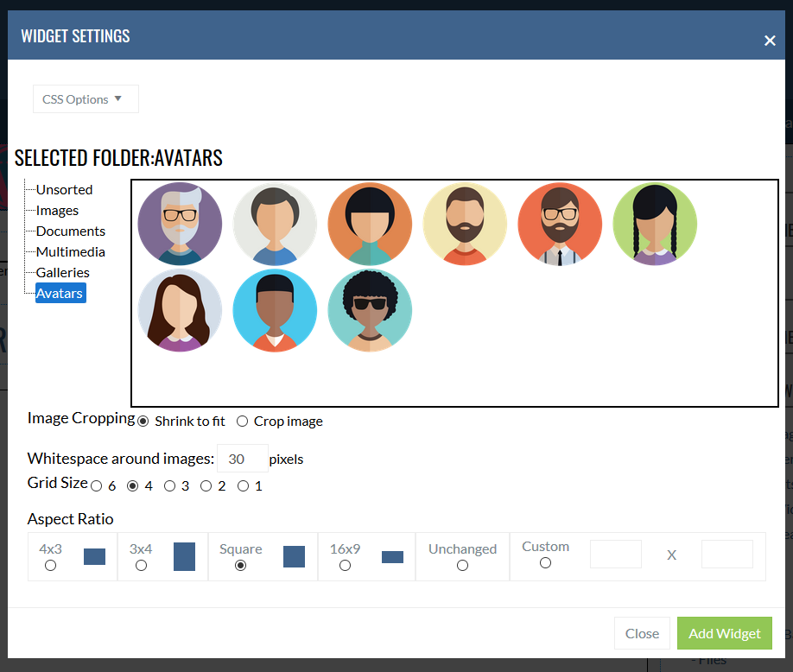
Task: Set Grid Size to 2
Action: coord(206,486)
